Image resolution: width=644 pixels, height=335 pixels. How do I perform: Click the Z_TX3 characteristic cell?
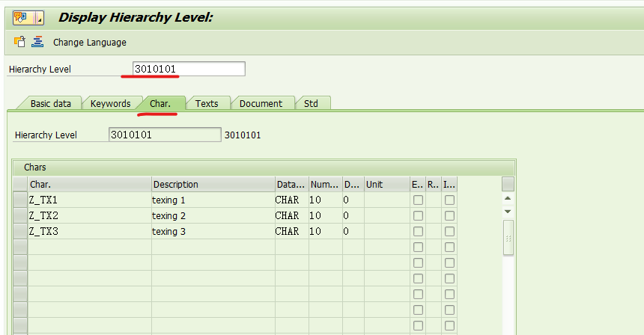coord(90,231)
